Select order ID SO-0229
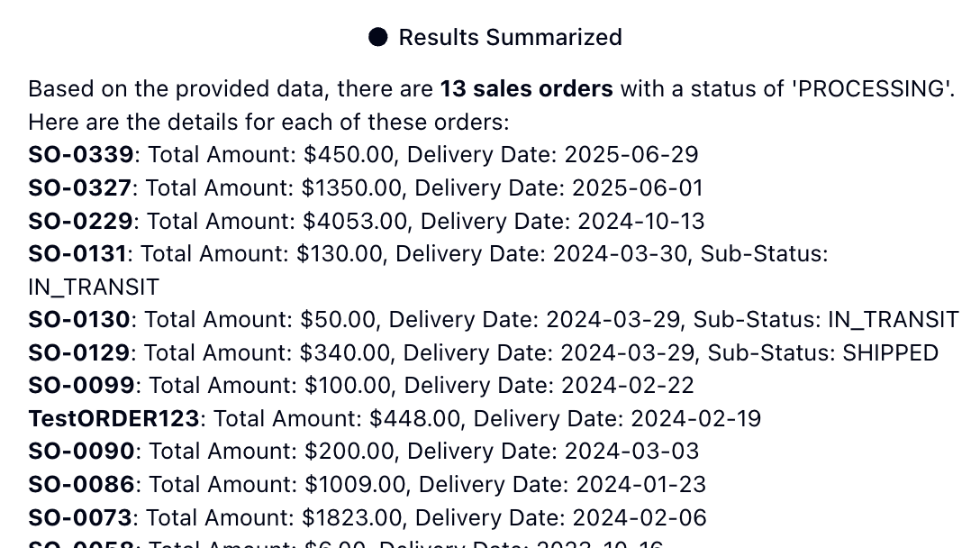 tap(81, 221)
